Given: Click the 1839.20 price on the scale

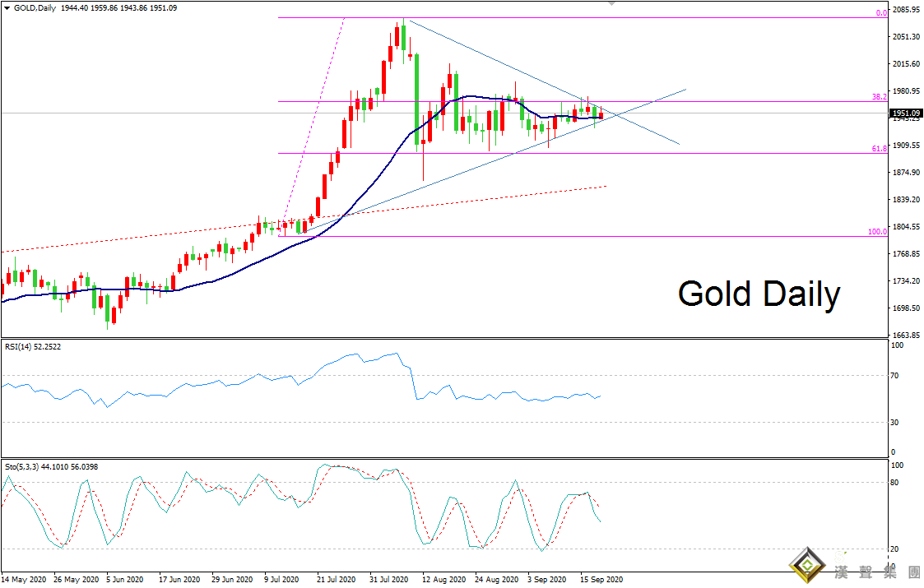Looking at the screenshot, I should click(906, 200).
